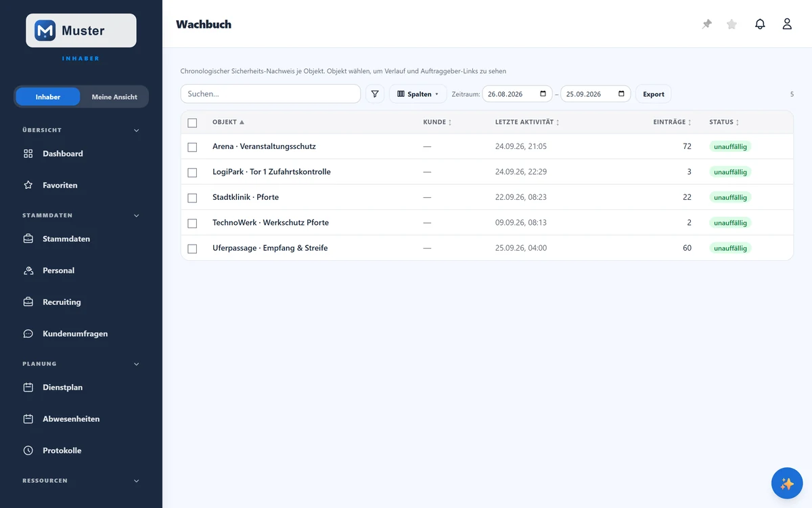This screenshot has height=508, width=812.
Task: Mark page as favorite with star icon
Action: [731, 24]
